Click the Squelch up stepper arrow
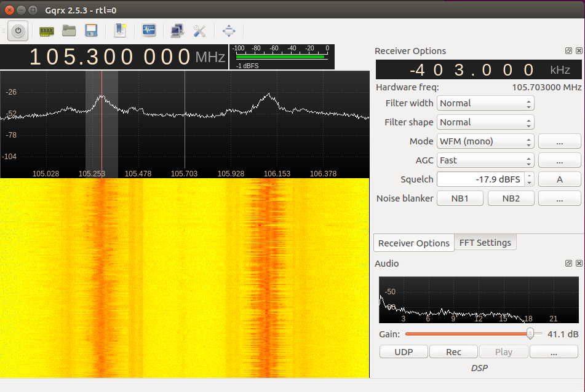Screen dimensions: 585x392 (529, 176)
